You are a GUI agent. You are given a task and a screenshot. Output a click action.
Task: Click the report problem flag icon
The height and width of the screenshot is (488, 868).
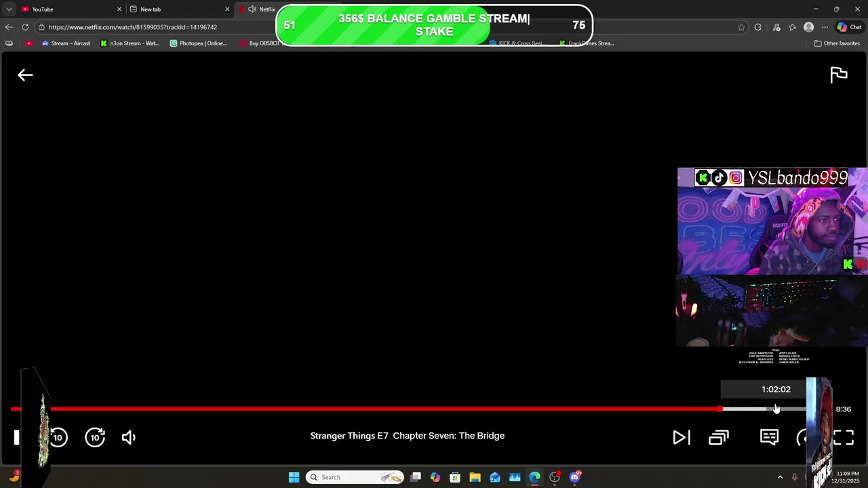click(x=839, y=75)
